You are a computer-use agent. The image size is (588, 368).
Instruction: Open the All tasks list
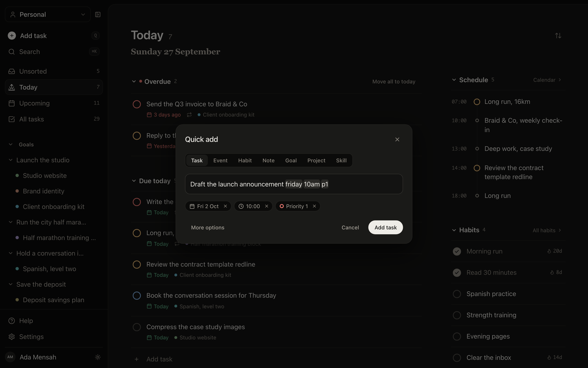pyautogui.click(x=54, y=119)
